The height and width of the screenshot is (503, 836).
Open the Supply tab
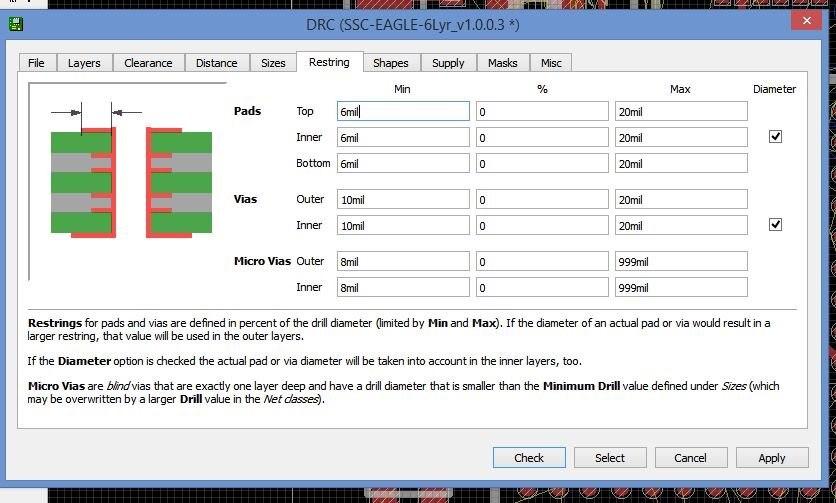448,63
